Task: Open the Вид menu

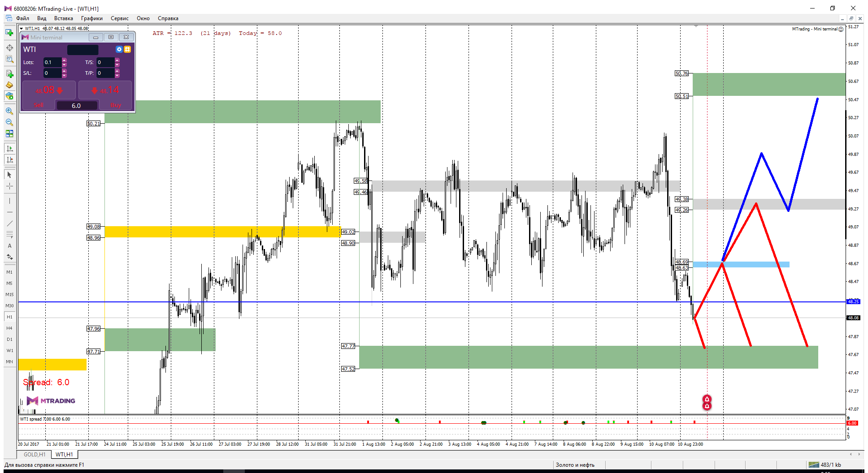Action: 42,18
